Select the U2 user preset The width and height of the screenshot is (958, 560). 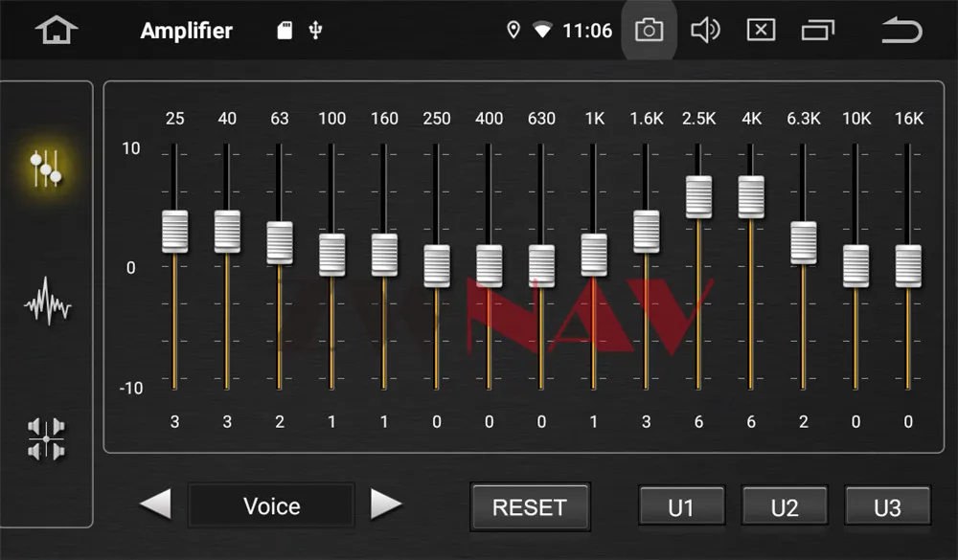click(785, 506)
